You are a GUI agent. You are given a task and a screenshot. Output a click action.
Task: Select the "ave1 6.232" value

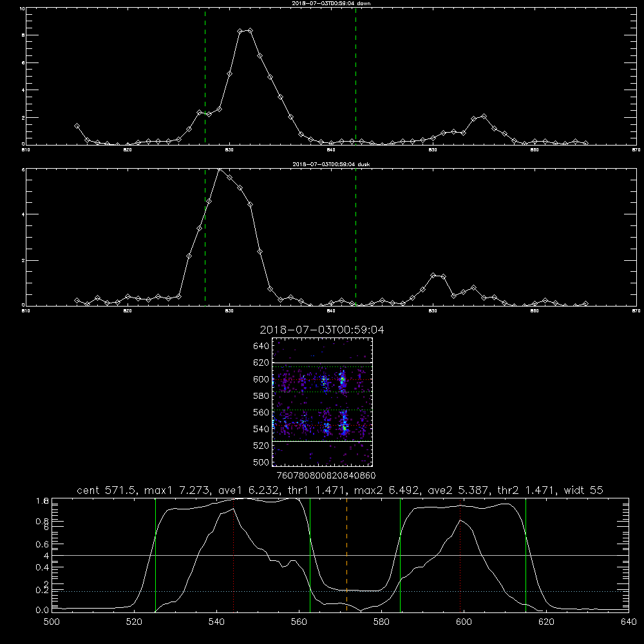pyautogui.click(x=248, y=490)
